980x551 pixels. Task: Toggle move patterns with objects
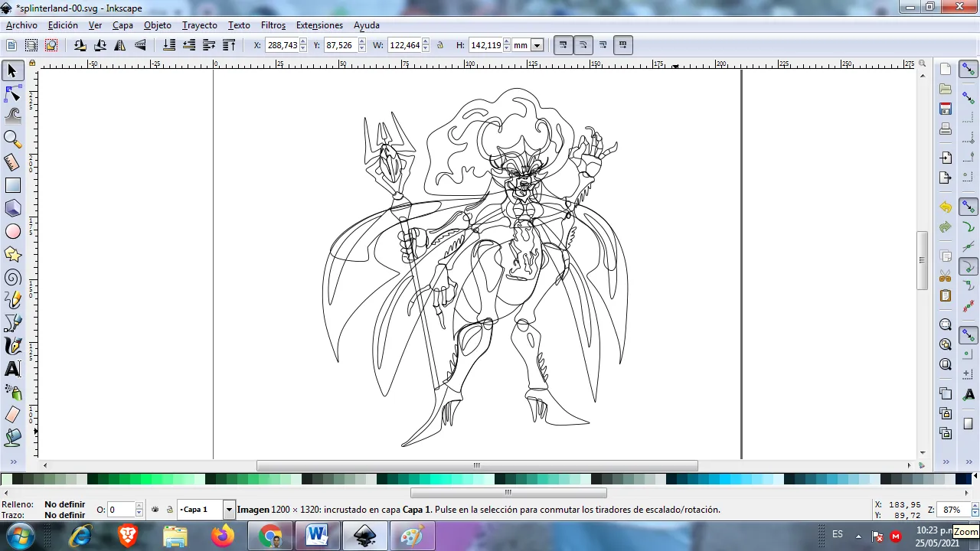click(x=622, y=45)
